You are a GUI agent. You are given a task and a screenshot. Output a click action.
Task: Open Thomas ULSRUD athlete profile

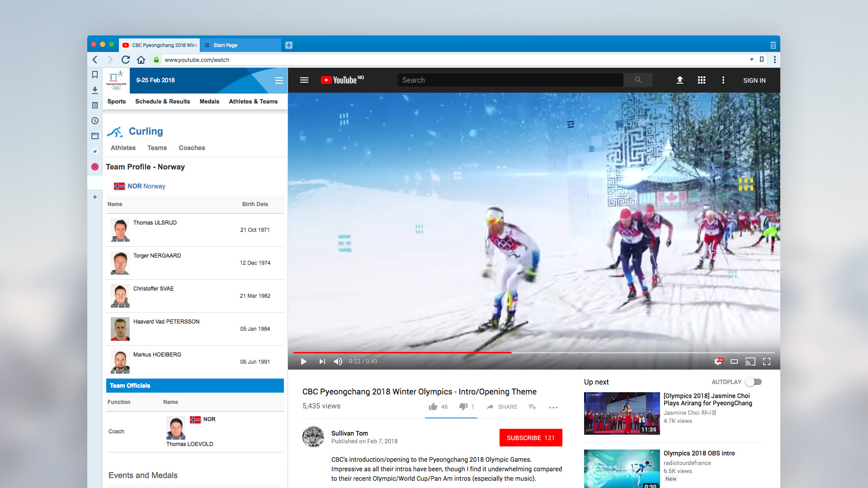click(x=155, y=223)
